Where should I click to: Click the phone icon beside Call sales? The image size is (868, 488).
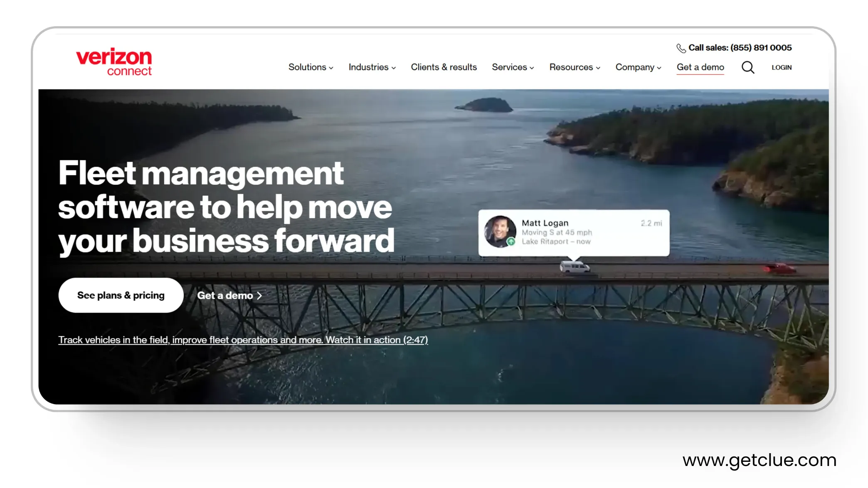tap(681, 48)
